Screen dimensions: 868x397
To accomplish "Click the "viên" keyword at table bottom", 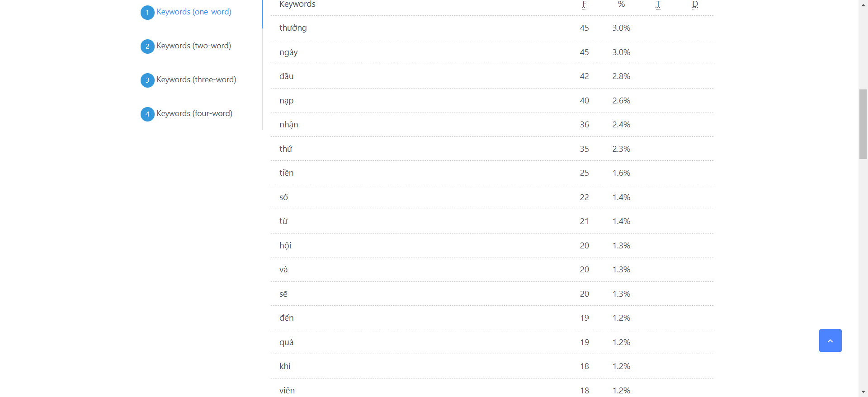I will (x=287, y=391).
